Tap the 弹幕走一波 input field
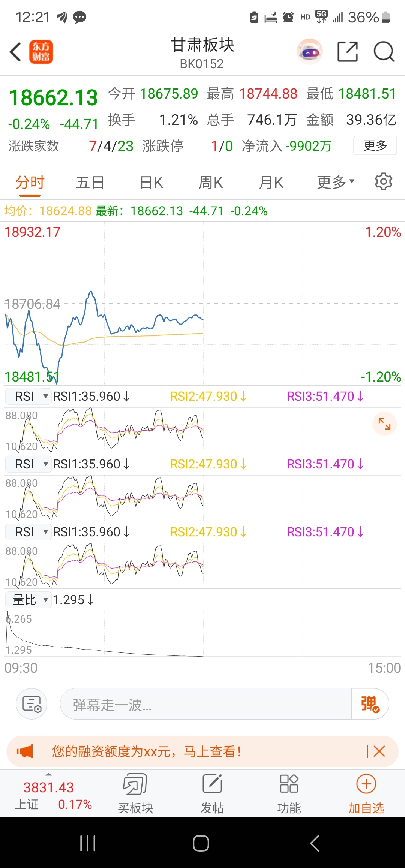The image size is (405, 868). tap(205, 704)
